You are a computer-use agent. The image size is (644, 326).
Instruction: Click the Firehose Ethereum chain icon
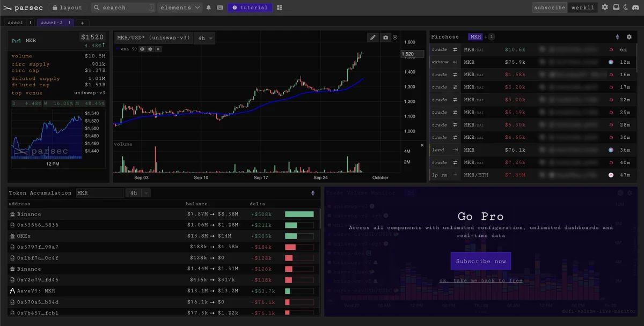coord(617,37)
